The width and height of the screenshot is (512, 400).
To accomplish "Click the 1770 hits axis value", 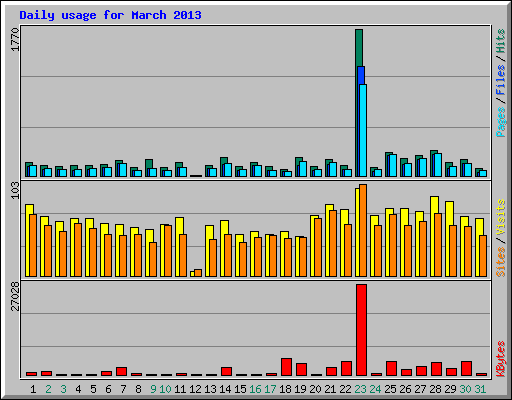I will (x=15, y=40).
